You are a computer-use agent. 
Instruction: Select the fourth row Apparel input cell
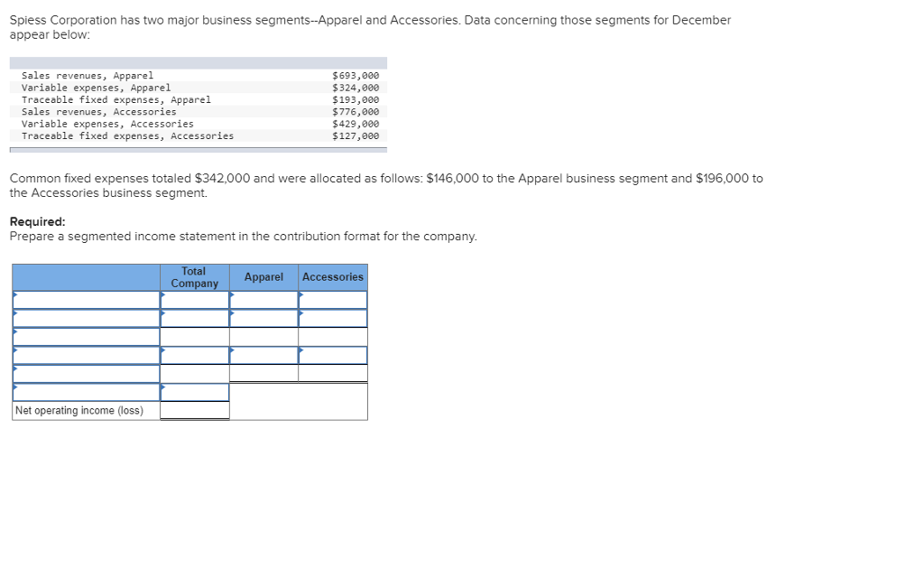click(263, 355)
